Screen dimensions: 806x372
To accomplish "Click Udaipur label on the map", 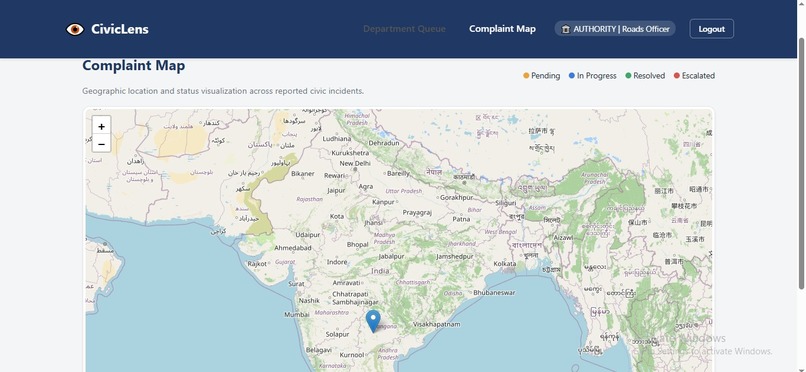I will 307,235.
